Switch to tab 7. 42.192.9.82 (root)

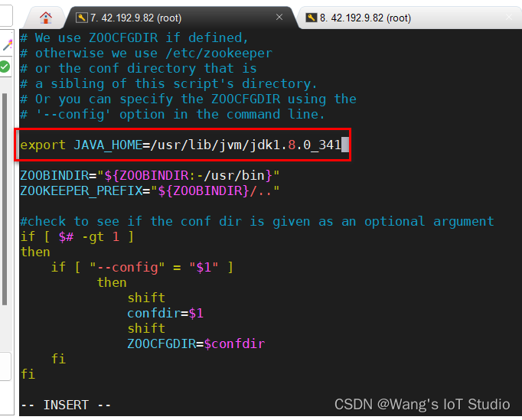coord(135,18)
